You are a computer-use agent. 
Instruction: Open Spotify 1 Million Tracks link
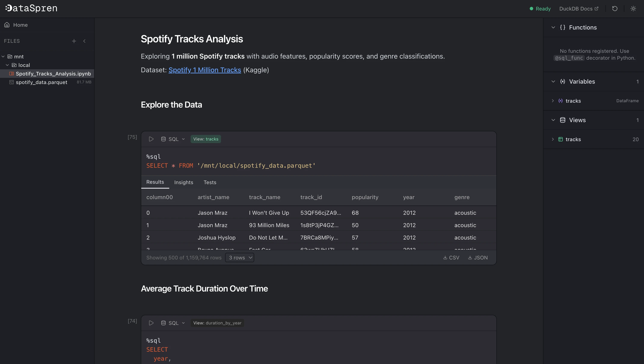205,70
